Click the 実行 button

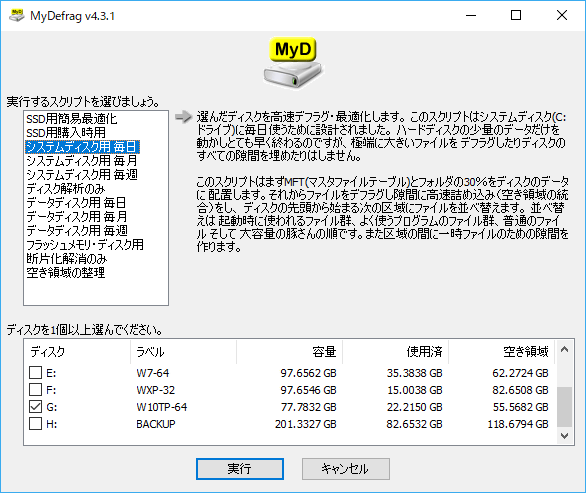(x=240, y=469)
